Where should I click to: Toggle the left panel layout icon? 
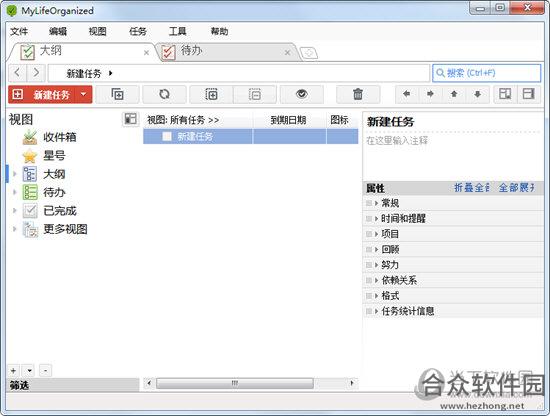click(x=505, y=94)
